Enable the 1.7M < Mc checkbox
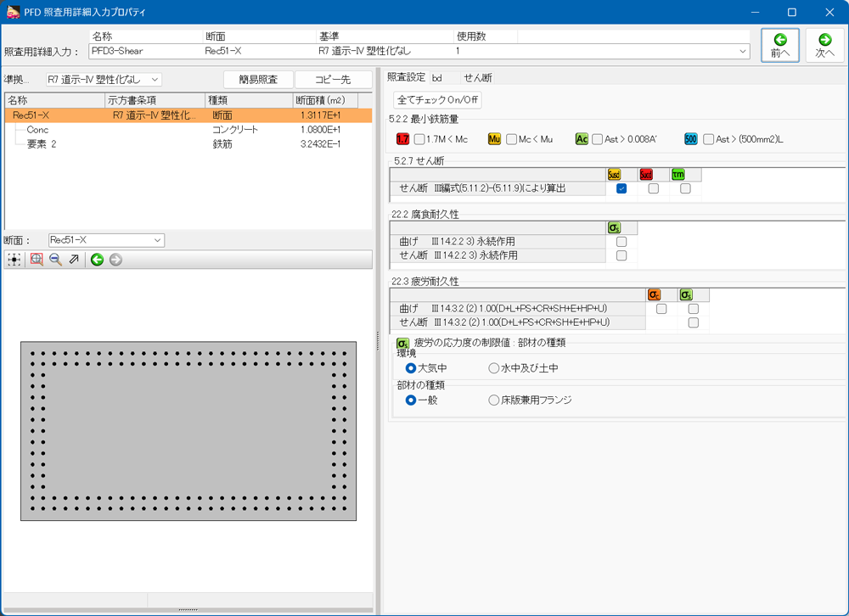 click(x=419, y=139)
